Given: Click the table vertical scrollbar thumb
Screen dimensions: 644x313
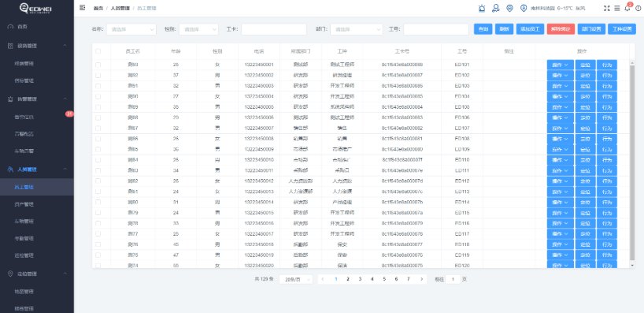Looking at the screenshot, I should pos(632,162).
